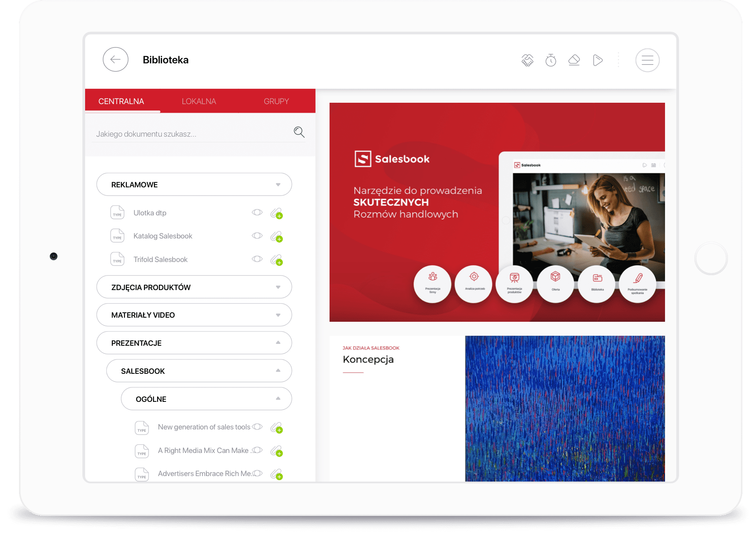Go back with the arrow button
756x534 pixels.
(115, 59)
